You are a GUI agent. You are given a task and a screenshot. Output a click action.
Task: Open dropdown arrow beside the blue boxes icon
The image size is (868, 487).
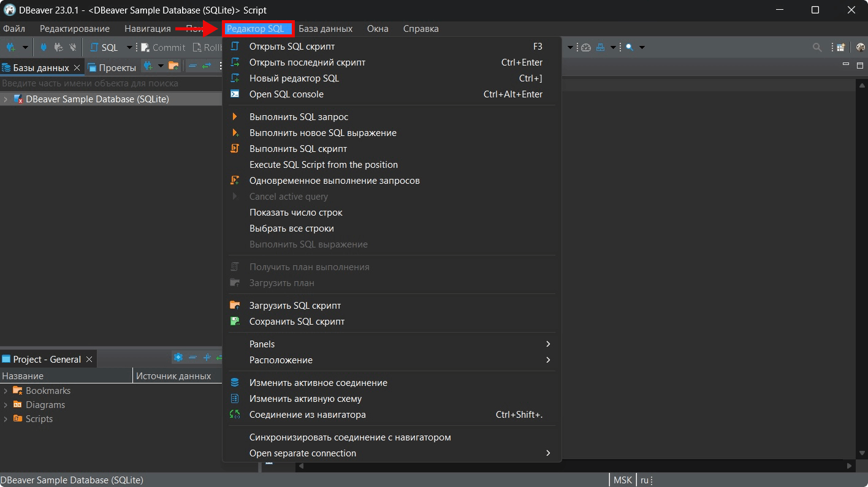612,47
